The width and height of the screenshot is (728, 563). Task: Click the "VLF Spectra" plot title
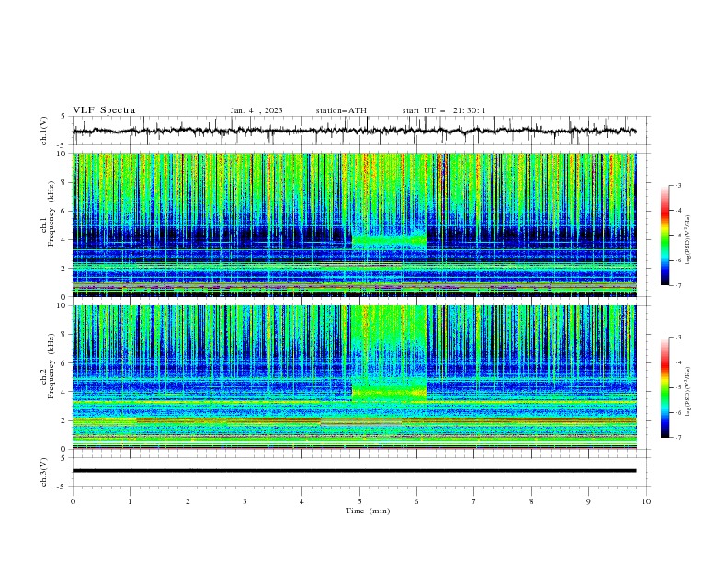(x=104, y=110)
